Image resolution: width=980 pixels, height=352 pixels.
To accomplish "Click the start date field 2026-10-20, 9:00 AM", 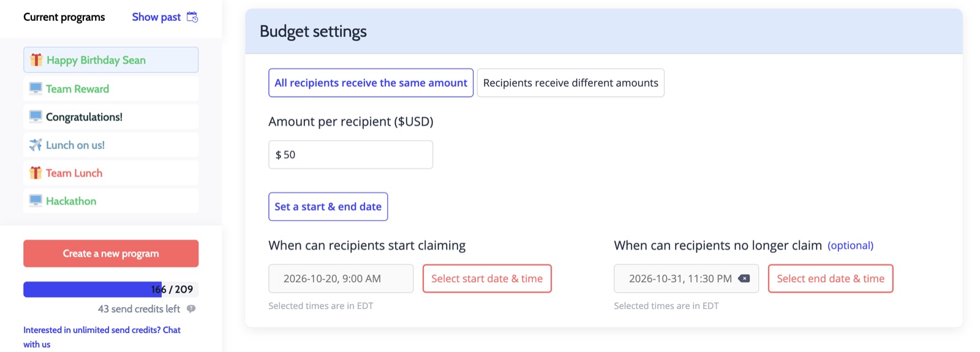I will point(341,278).
